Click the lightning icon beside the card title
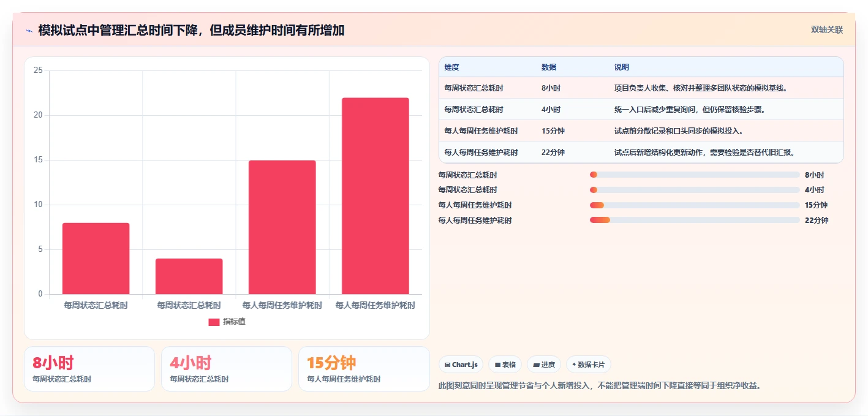The width and height of the screenshot is (868, 416). pyautogui.click(x=29, y=30)
